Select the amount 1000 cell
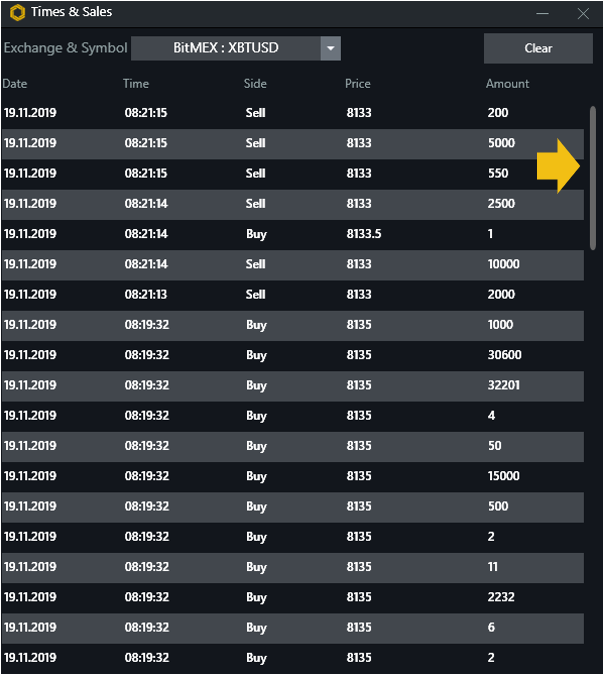Viewport: 604px width, 674px height. tap(500, 325)
